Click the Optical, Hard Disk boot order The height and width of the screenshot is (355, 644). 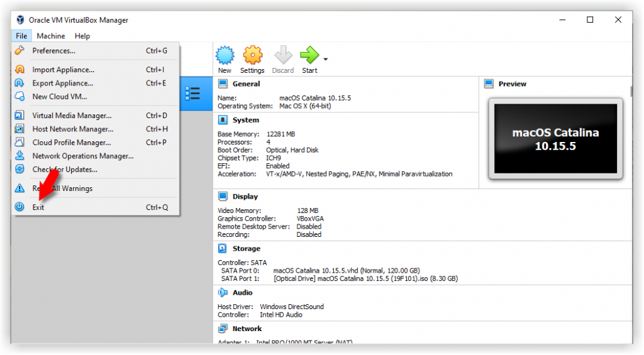(292, 150)
